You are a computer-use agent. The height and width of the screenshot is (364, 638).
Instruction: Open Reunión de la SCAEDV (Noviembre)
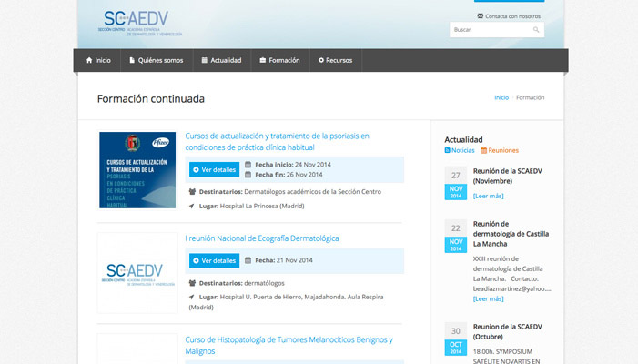click(507, 177)
